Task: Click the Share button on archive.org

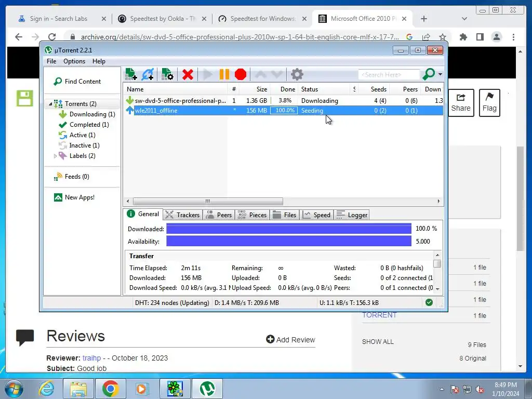Action: coord(461,103)
